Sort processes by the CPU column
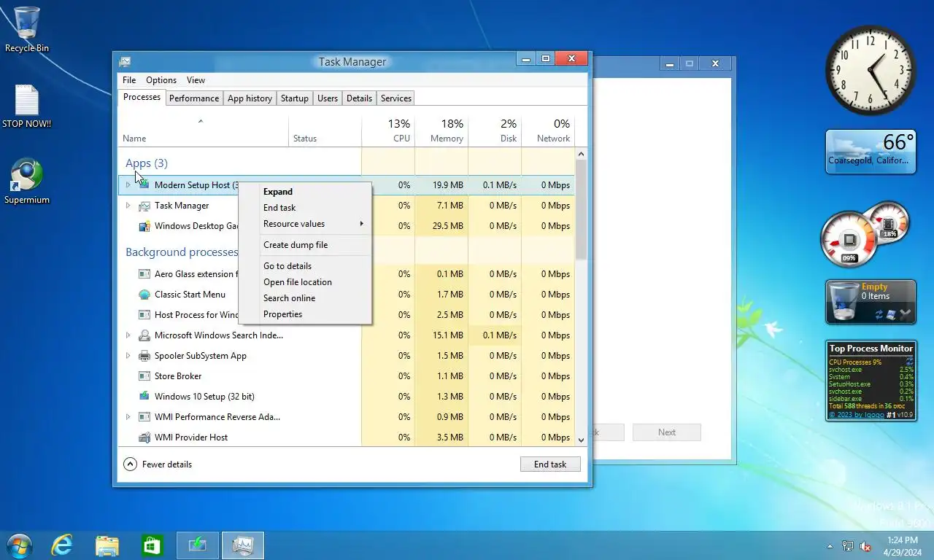934x560 pixels. (388, 131)
